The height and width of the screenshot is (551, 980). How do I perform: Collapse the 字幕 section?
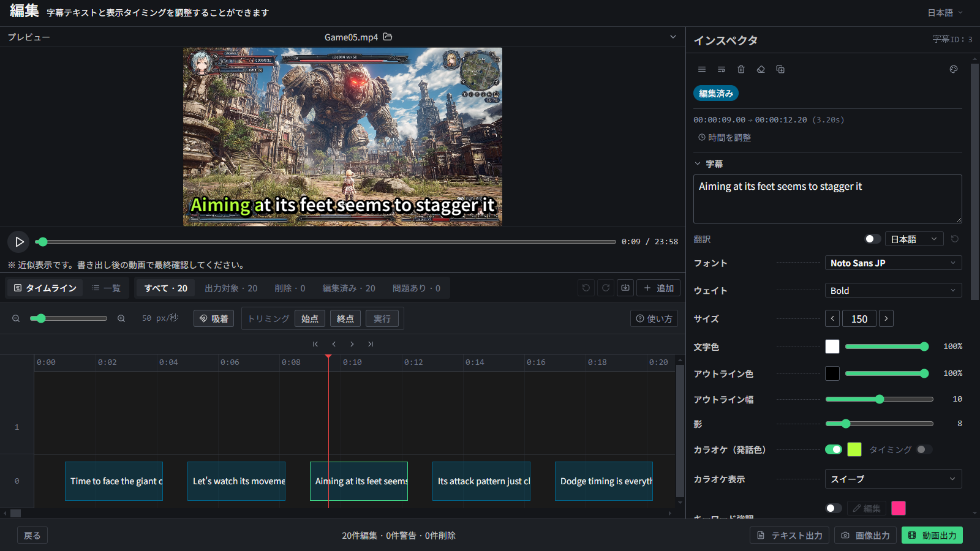click(708, 163)
